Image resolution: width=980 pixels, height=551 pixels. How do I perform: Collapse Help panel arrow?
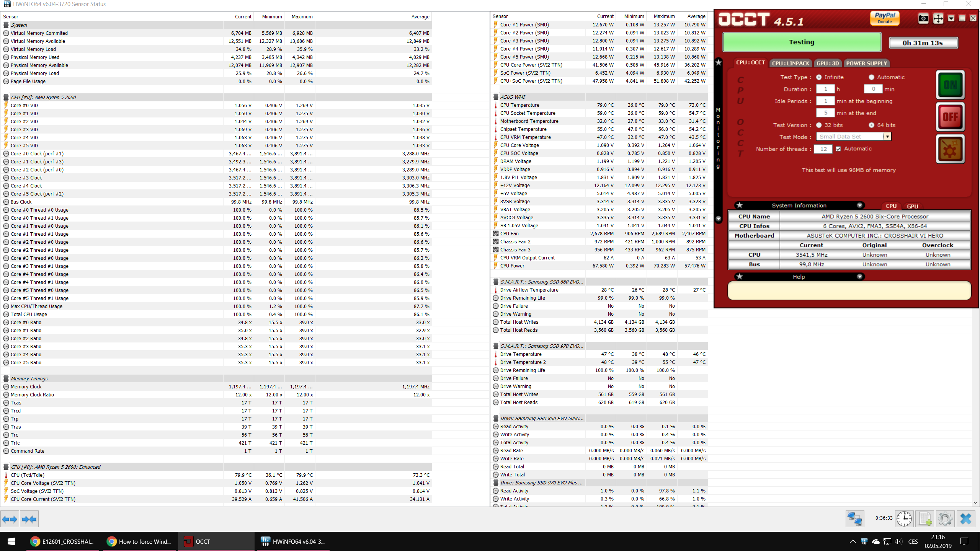pos(859,277)
